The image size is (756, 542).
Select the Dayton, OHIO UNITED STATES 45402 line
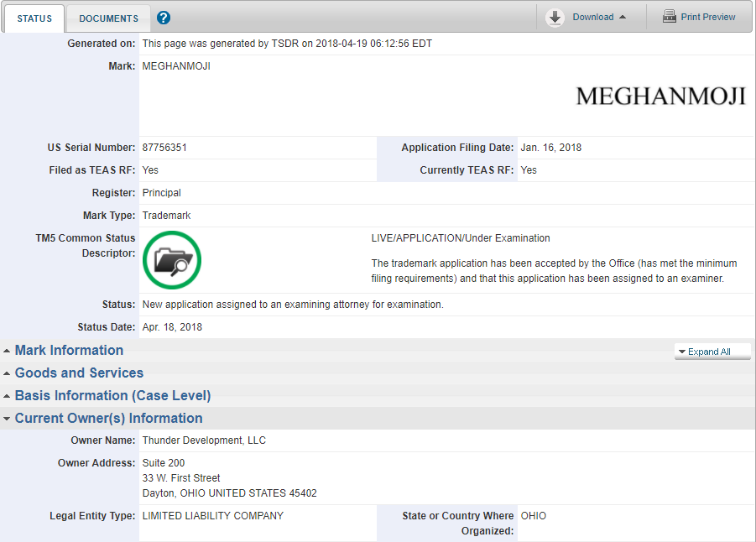(x=230, y=493)
